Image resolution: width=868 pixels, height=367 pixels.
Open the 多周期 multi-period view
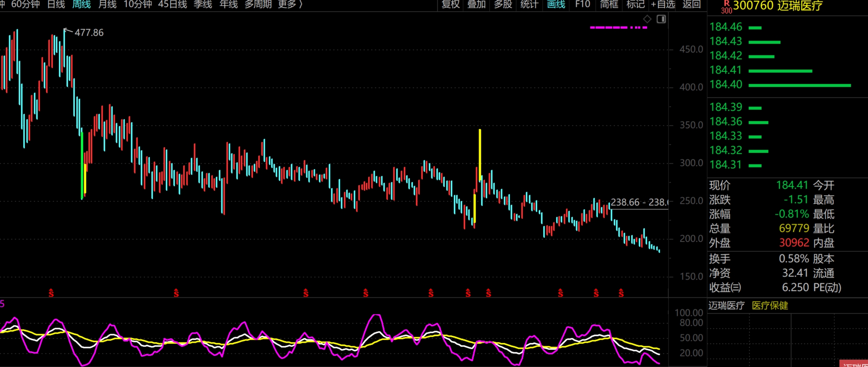pos(258,4)
